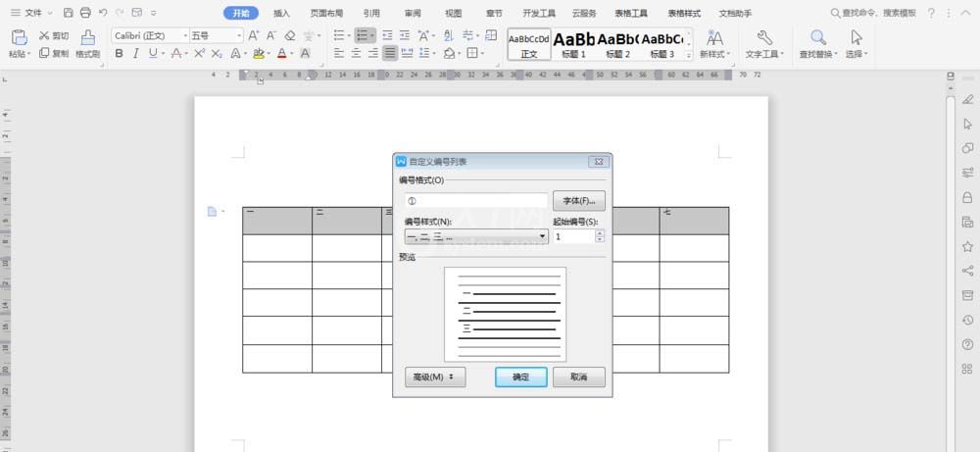This screenshot has width=980, height=452.
Task: Align text right
Action: click(x=373, y=54)
